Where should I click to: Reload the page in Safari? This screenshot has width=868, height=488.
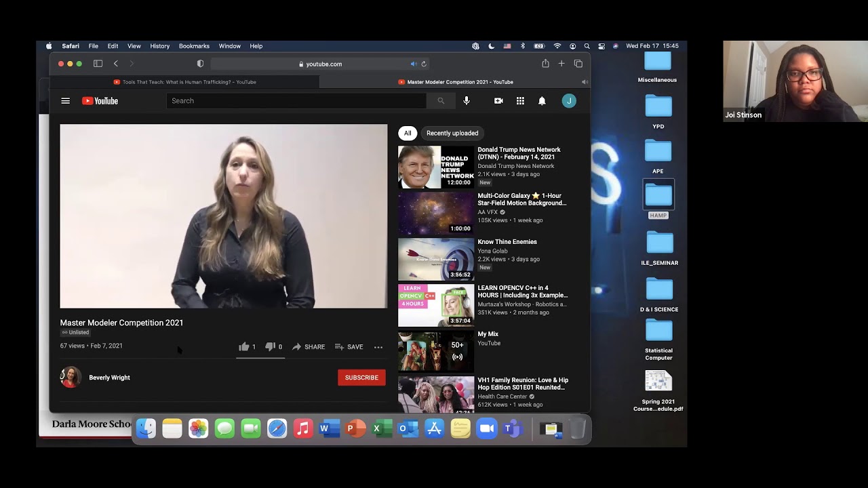pos(424,64)
